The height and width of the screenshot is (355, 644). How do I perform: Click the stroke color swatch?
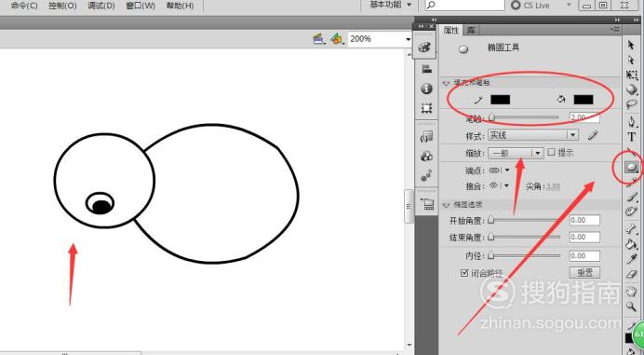click(x=501, y=100)
